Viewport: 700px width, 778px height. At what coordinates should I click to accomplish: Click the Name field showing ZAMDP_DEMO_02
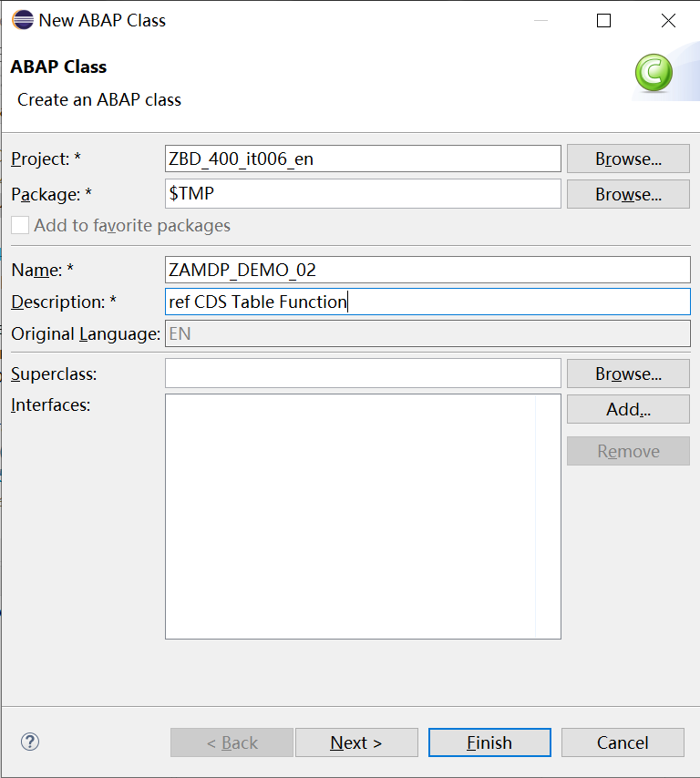tap(427, 270)
